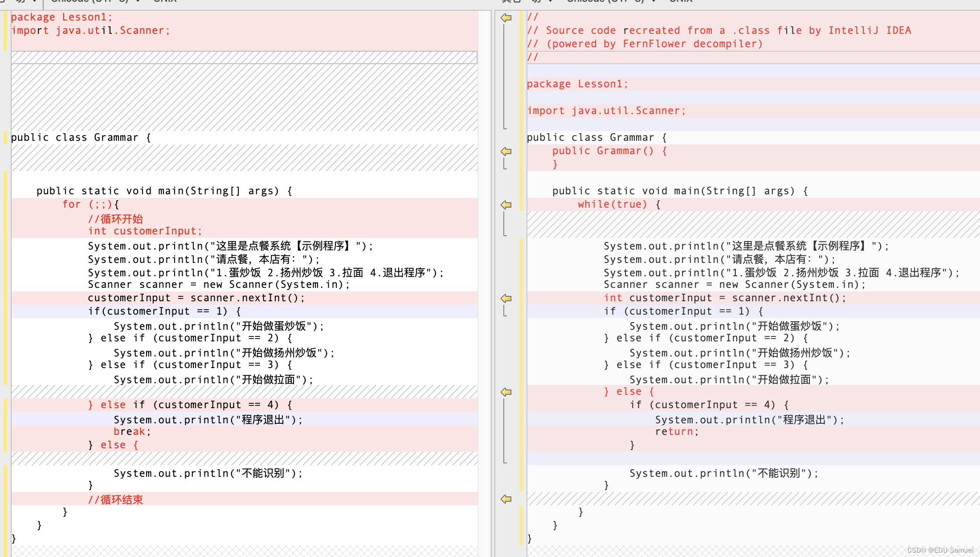This screenshot has height=557, width=980.
Task: Click copy-left arrow beside right pane '} else {'
Action: tap(506, 392)
